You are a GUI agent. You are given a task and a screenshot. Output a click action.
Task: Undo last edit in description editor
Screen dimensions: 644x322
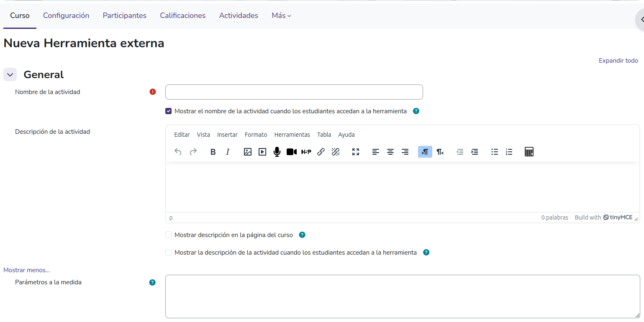click(178, 152)
